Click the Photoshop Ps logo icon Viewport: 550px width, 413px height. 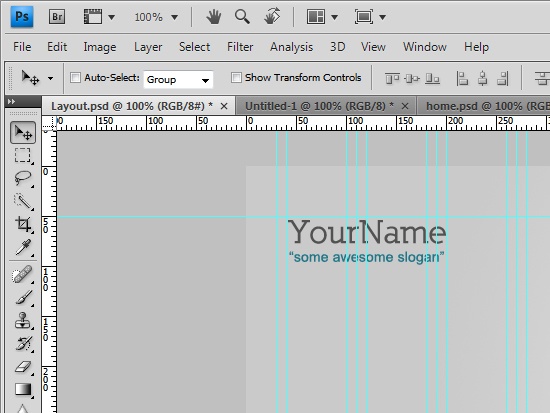[22, 16]
